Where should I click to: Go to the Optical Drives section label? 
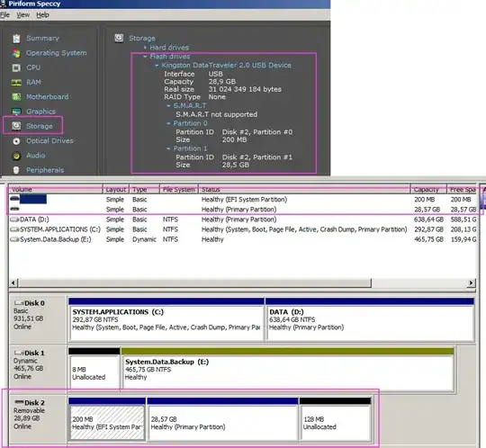point(49,141)
